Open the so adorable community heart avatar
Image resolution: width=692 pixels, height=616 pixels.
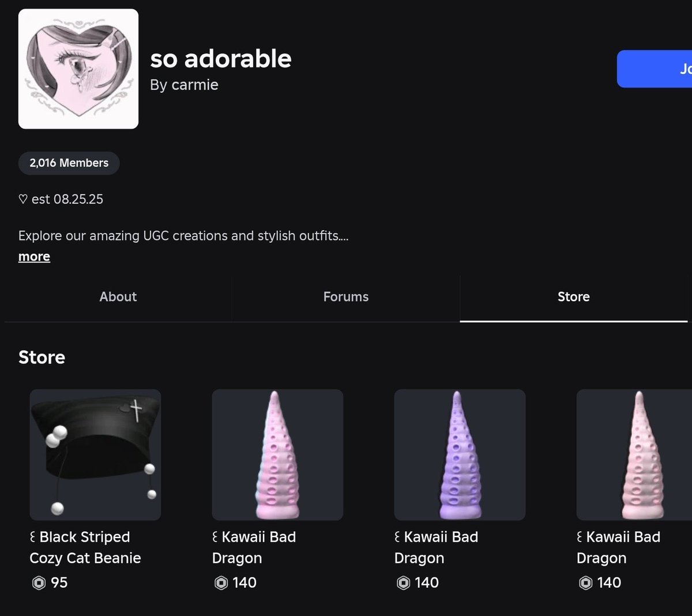pyautogui.click(x=78, y=69)
